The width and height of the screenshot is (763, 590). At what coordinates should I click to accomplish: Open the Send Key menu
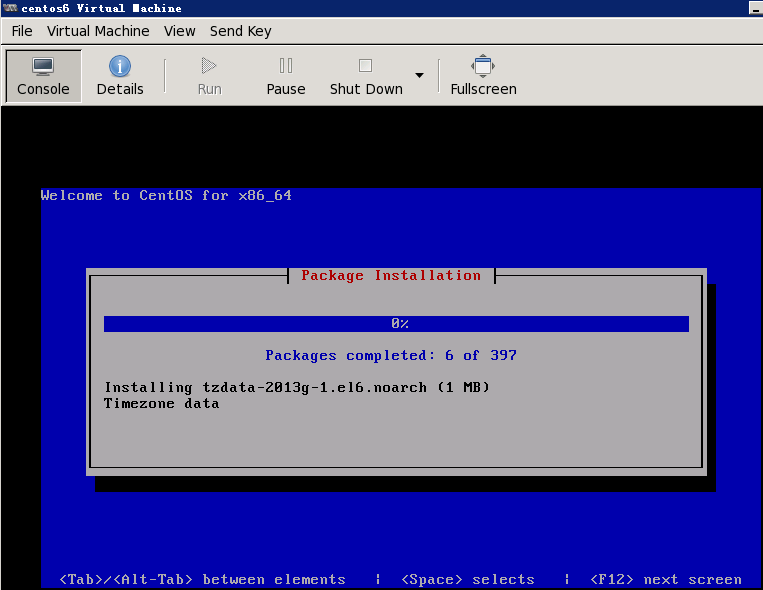click(240, 31)
